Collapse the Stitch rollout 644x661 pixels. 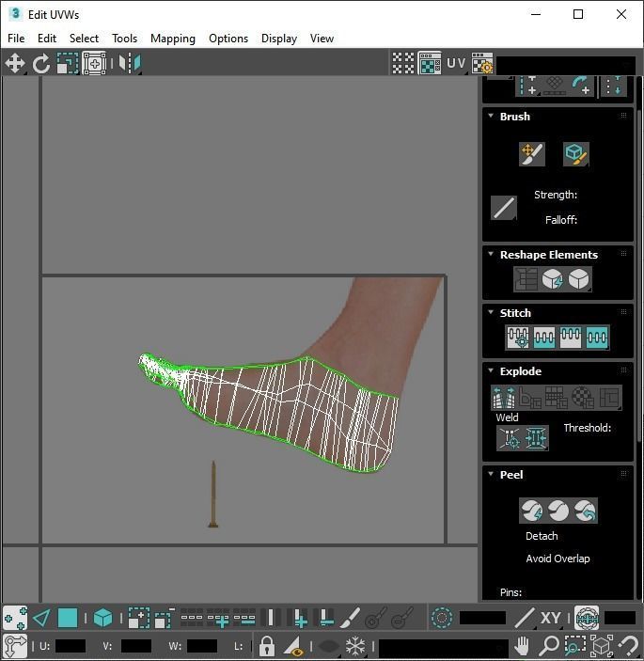(491, 312)
